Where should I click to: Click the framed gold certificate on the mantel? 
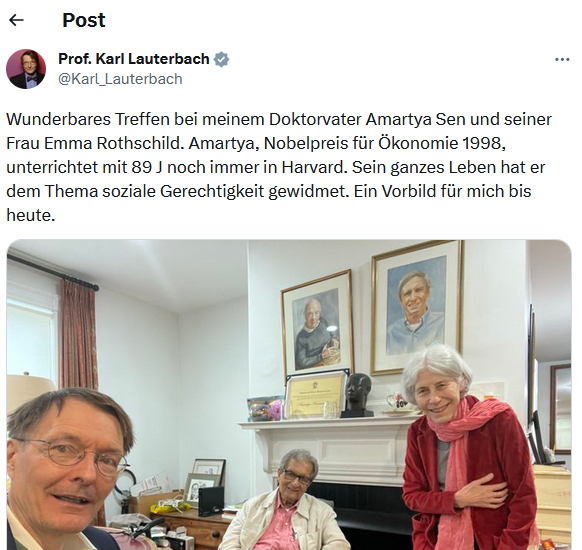(315, 396)
